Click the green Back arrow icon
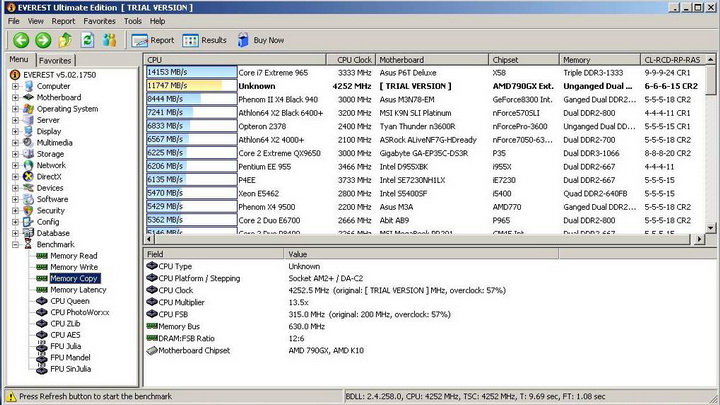720x405 pixels. 21,40
